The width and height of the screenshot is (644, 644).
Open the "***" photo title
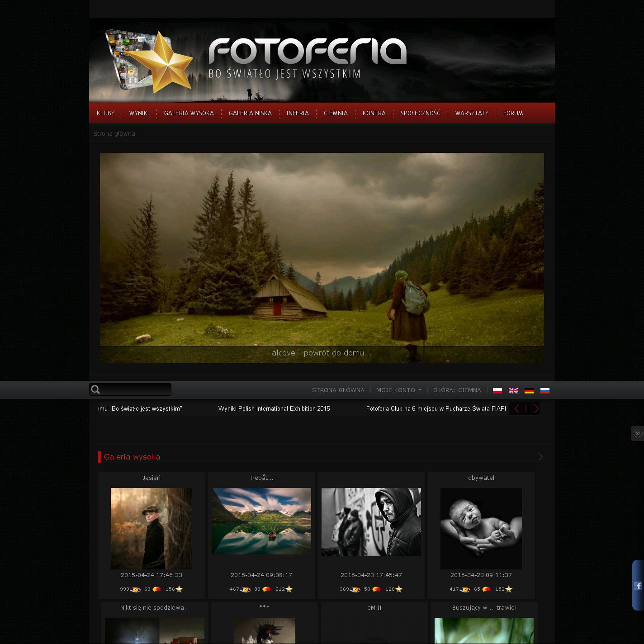[x=265, y=607]
